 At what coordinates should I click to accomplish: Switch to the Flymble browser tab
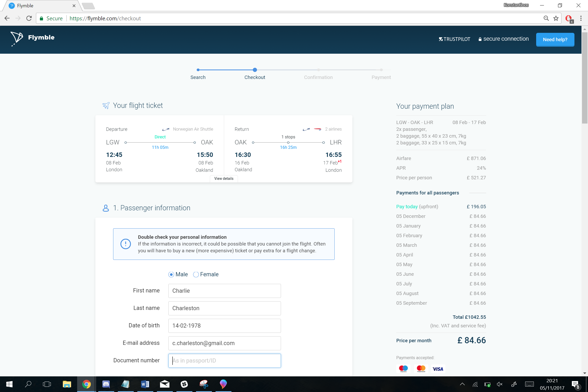(x=42, y=6)
